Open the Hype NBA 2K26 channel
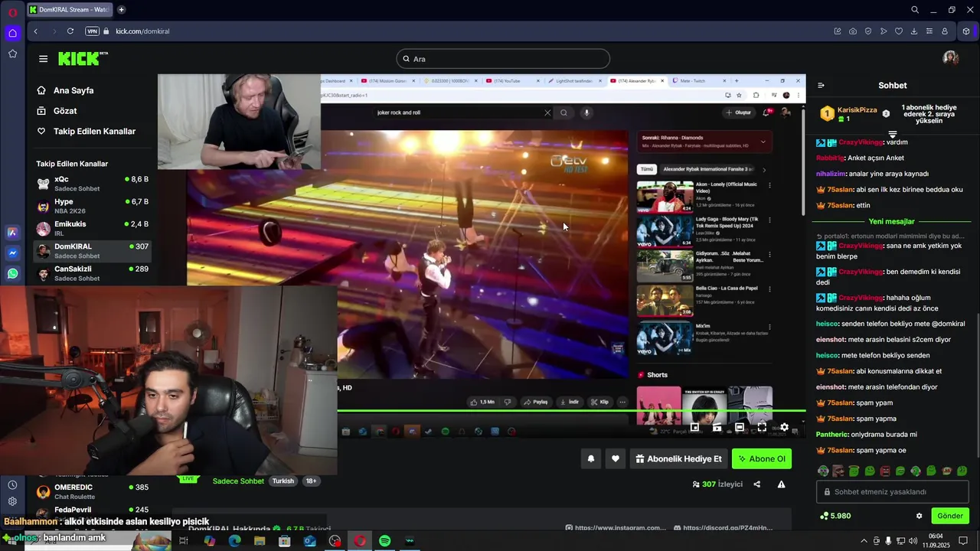980x551 pixels. [x=93, y=206]
